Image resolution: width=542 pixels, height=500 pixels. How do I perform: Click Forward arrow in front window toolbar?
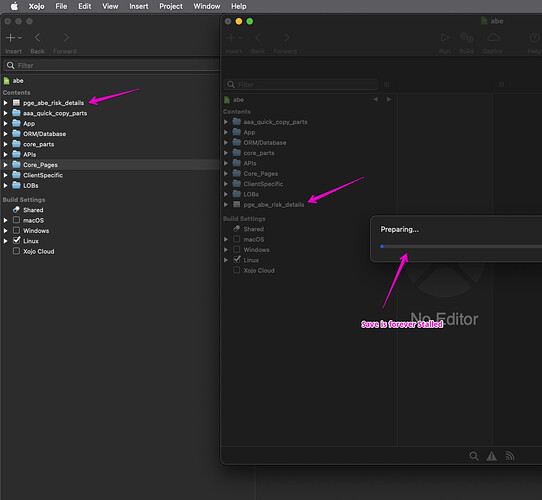286,37
